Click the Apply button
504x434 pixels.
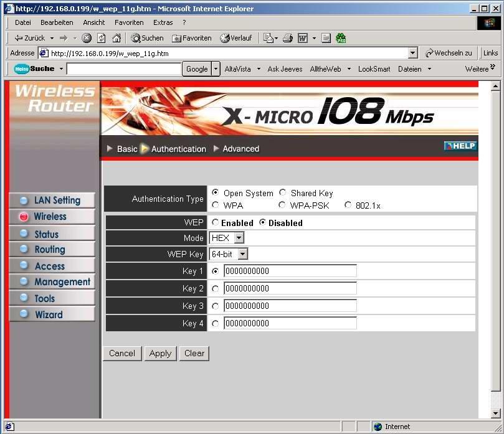point(160,354)
